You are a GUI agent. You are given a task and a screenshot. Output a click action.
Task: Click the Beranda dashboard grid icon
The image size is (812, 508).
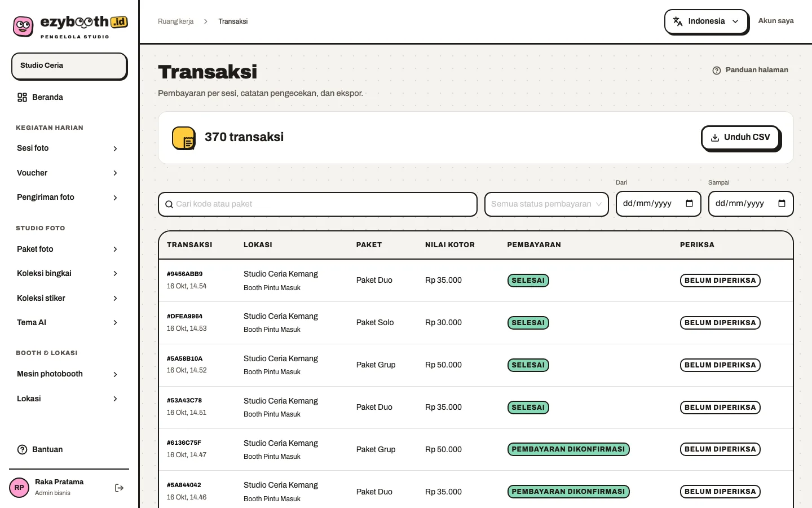tap(22, 98)
